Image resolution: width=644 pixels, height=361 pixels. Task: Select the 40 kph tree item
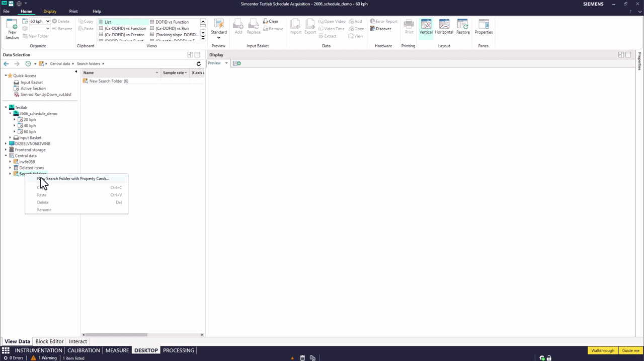[30, 126]
